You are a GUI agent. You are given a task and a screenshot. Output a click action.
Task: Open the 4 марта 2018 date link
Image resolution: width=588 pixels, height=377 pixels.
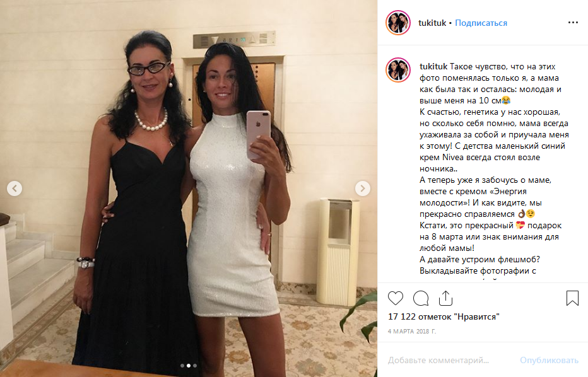click(x=412, y=331)
